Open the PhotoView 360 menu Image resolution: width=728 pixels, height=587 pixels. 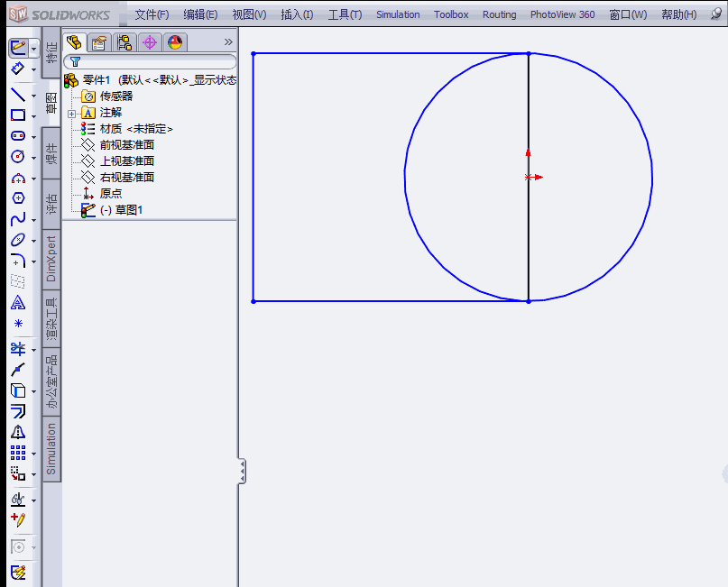click(562, 14)
